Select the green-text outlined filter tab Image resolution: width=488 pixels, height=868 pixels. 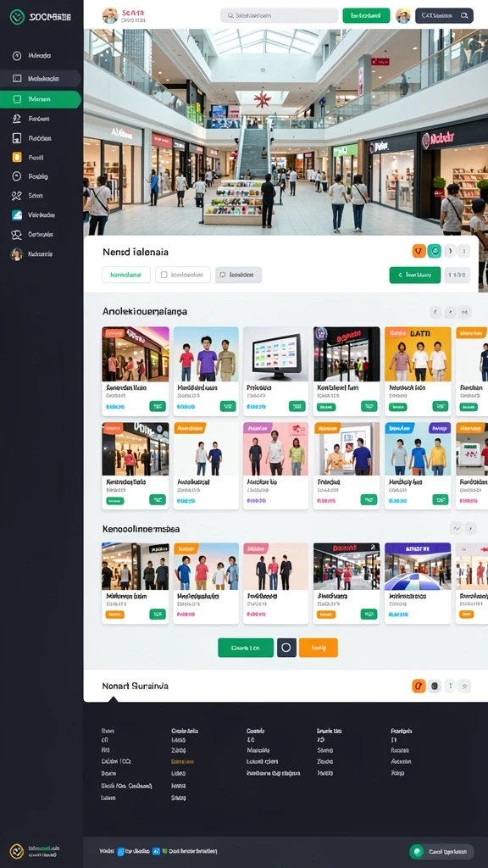(x=126, y=275)
